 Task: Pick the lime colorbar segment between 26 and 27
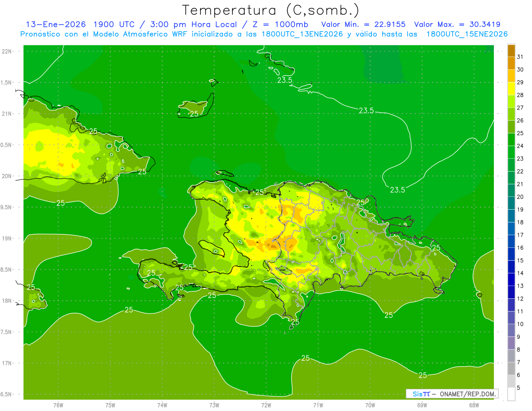click(511, 114)
